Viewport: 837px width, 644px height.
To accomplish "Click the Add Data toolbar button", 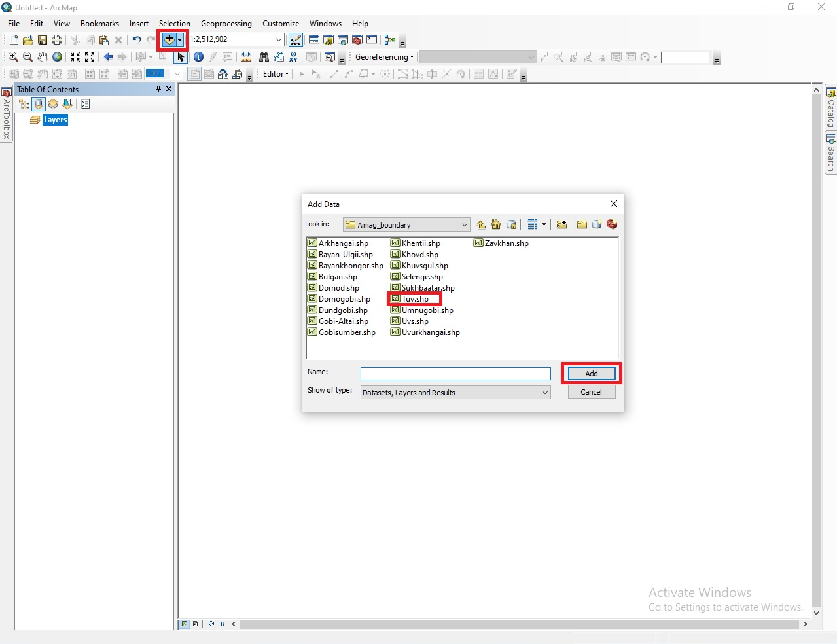I will point(169,40).
